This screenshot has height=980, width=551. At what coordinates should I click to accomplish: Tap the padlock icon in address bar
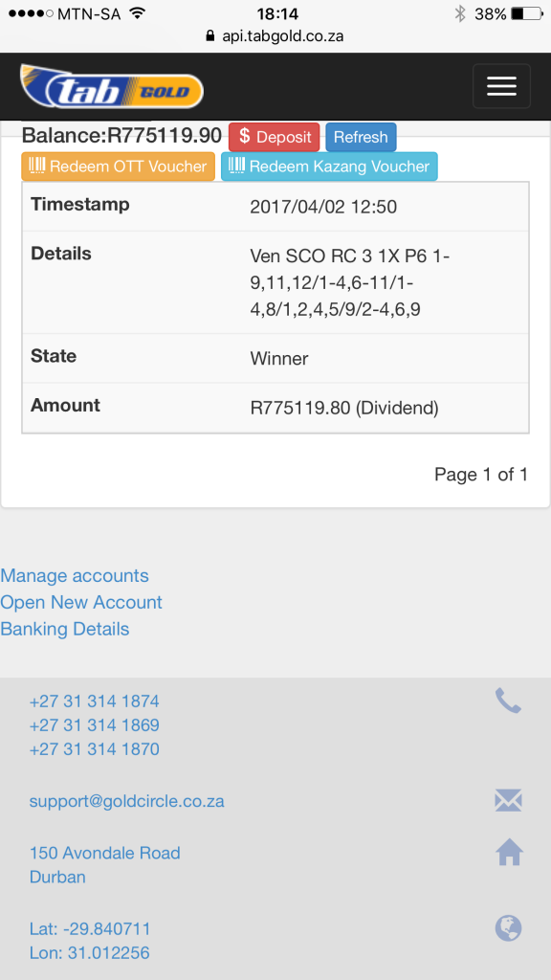click(210, 35)
